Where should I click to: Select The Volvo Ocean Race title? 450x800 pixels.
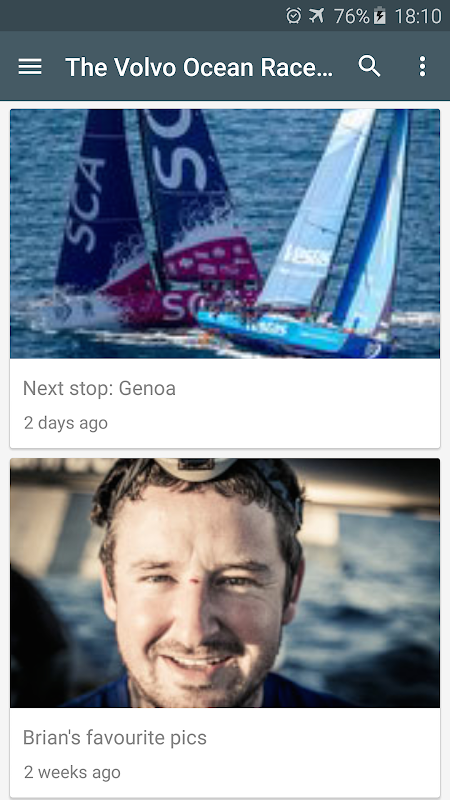coord(199,67)
